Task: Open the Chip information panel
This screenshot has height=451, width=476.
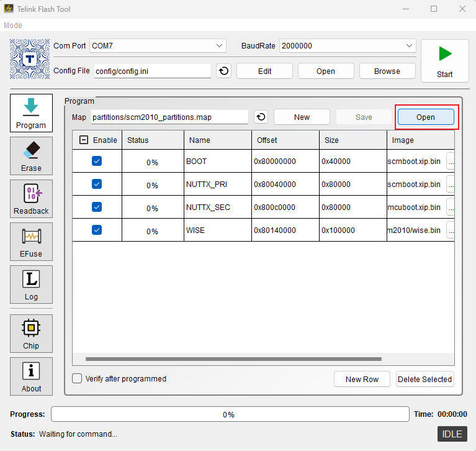Action: [x=31, y=334]
